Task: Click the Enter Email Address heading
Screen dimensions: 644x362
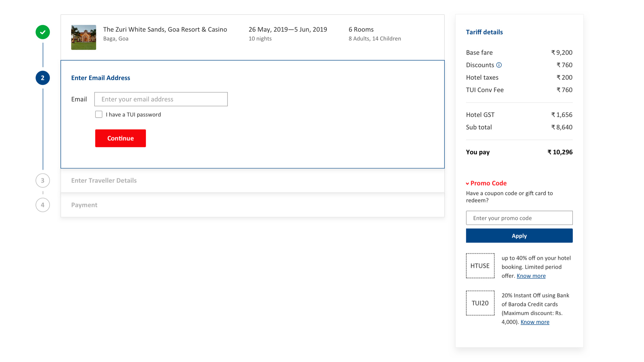Action: point(101,78)
